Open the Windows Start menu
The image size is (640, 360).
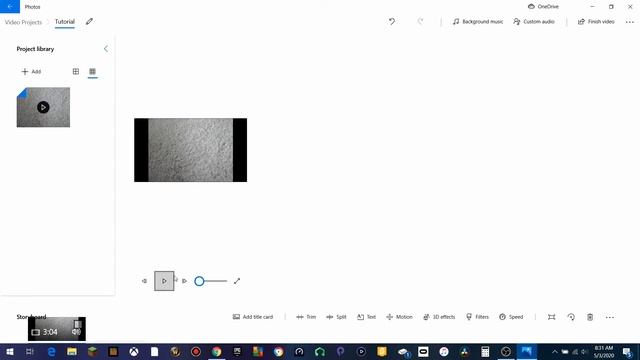[x=10, y=352]
